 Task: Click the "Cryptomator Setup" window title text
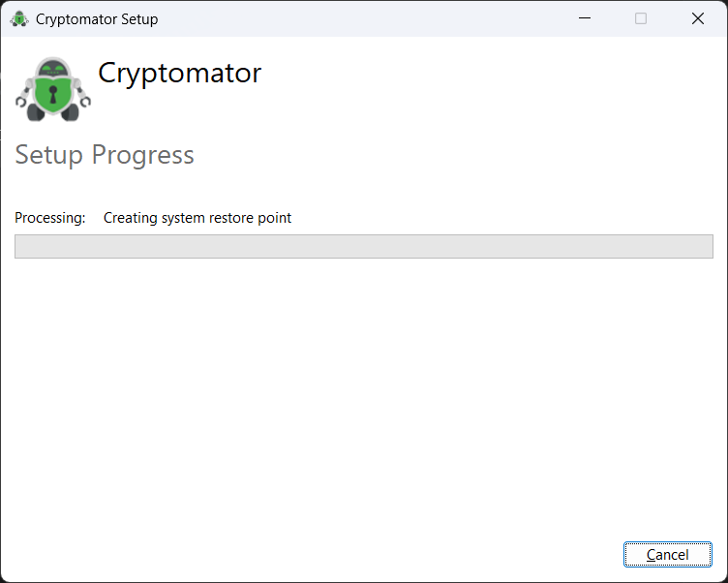(x=97, y=19)
